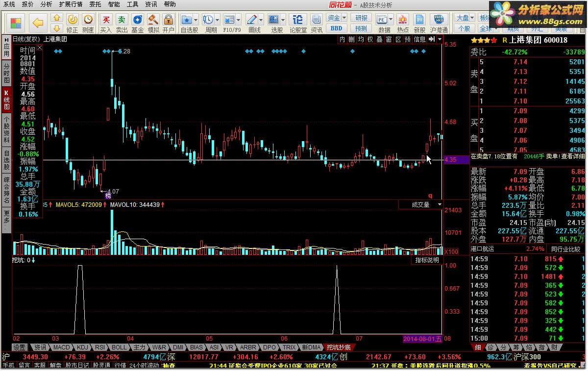Open the 分时图 side tab
Viewport: 588px width, 371px height.
[x=6, y=73]
